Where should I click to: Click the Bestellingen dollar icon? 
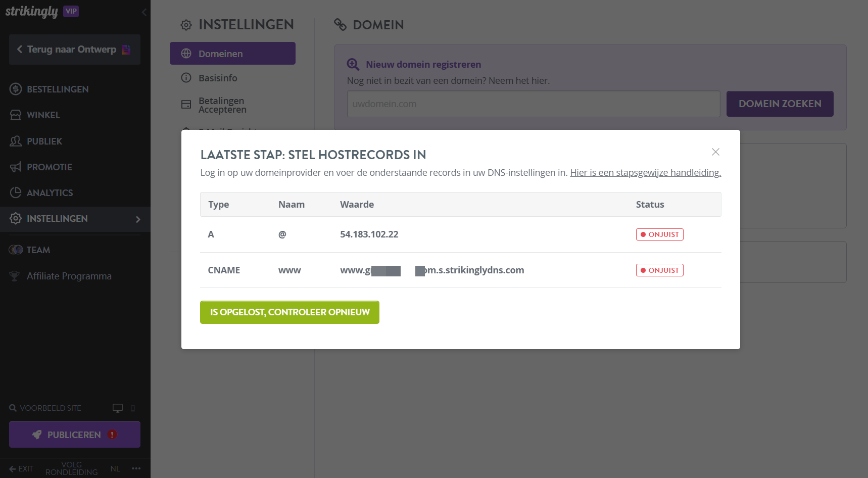tap(16, 89)
